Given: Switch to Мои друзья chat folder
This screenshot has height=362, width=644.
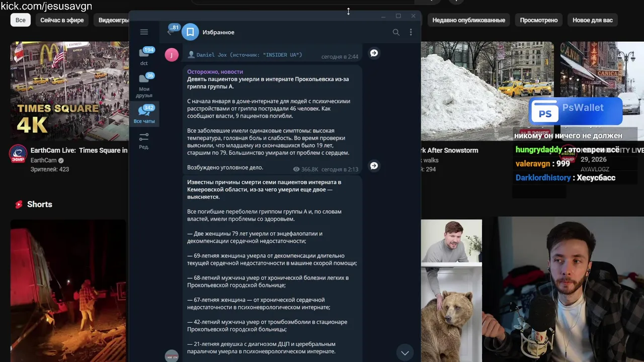Looking at the screenshot, I should point(144,85).
